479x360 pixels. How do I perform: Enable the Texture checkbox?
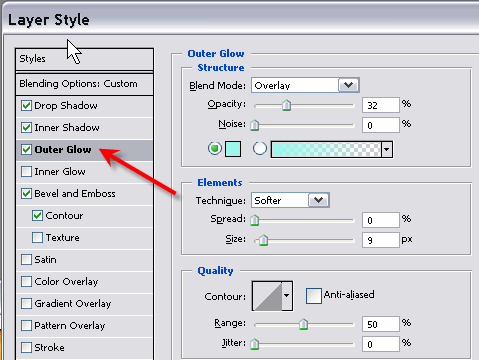(x=38, y=238)
